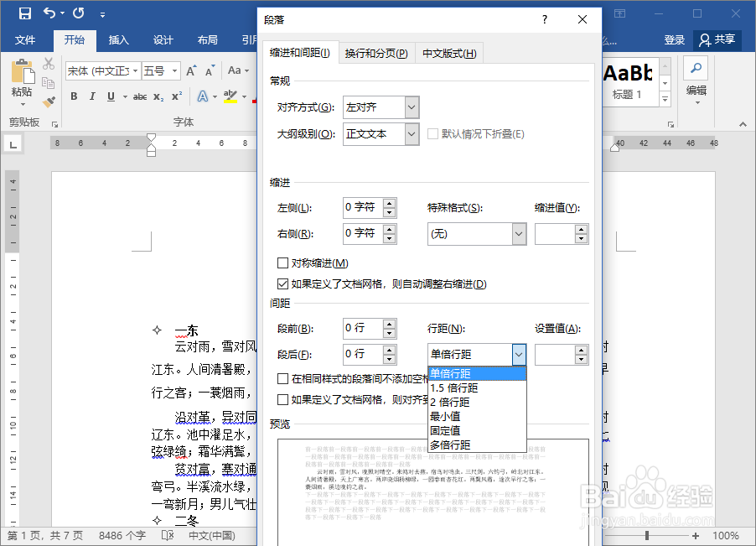Open underline style dropdown arrow
756x546 pixels.
click(125, 96)
